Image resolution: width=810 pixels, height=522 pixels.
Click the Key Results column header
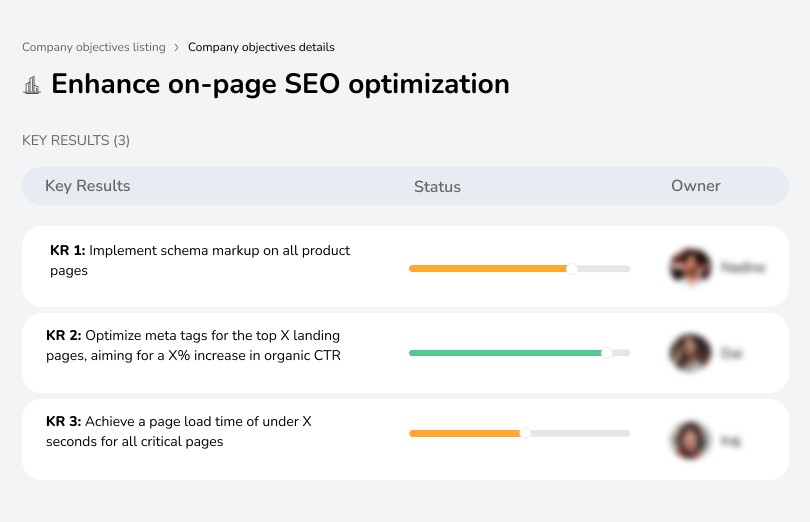pyautogui.click(x=88, y=186)
